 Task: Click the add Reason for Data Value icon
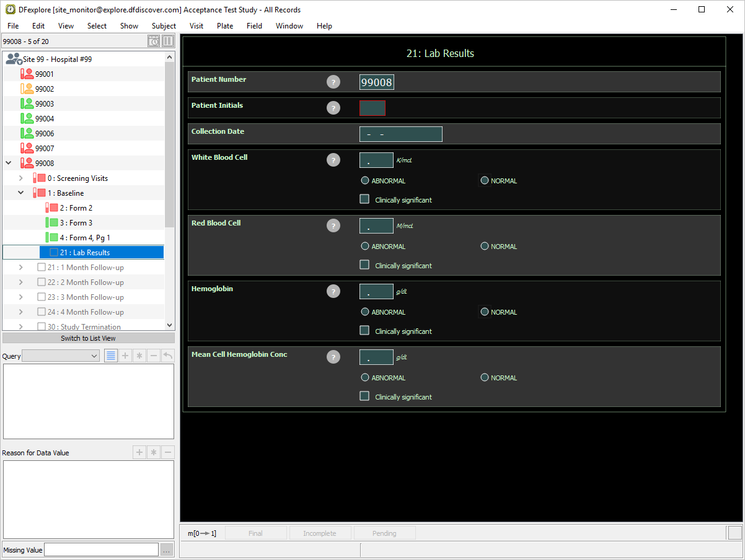[x=139, y=452]
